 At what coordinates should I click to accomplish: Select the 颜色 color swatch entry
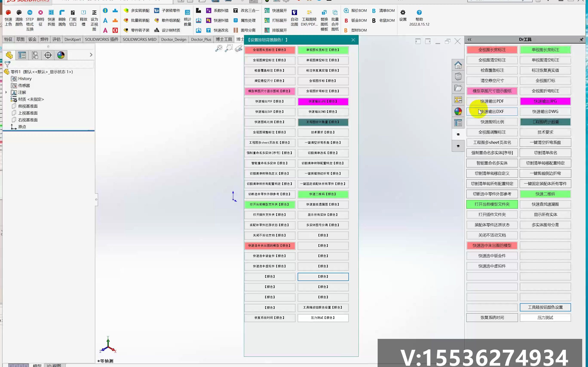click(x=323, y=276)
